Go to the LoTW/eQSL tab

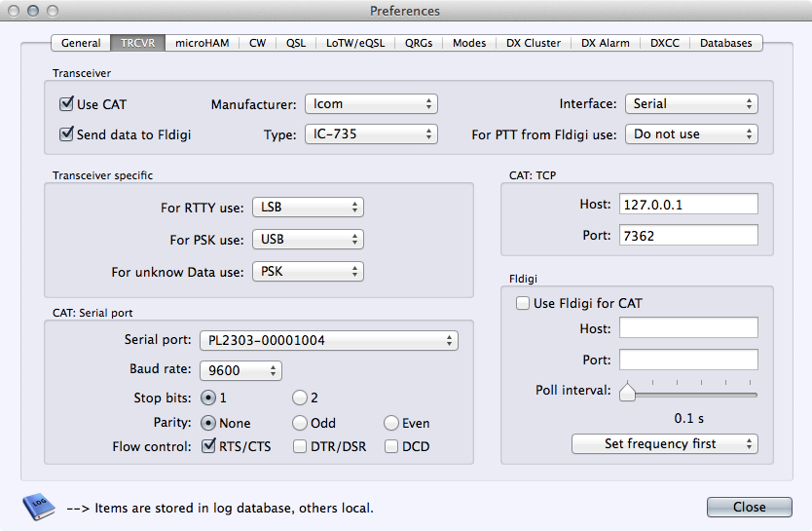(x=355, y=43)
